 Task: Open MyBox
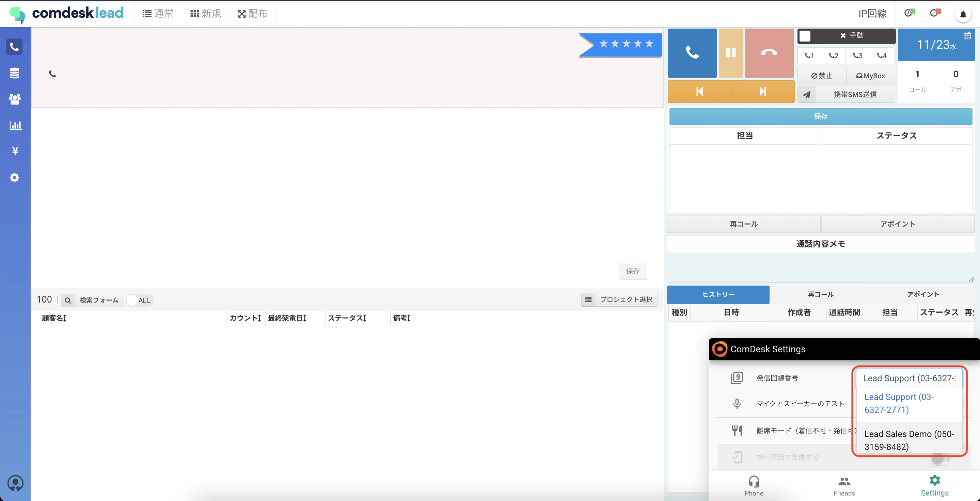(x=870, y=76)
